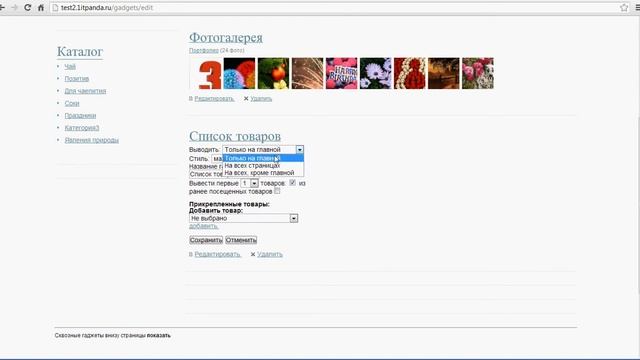The width and height of the screenshot is (640, 360).
Task: Click the edit icon beside gallery Редактировать
Action: [191, 99]
